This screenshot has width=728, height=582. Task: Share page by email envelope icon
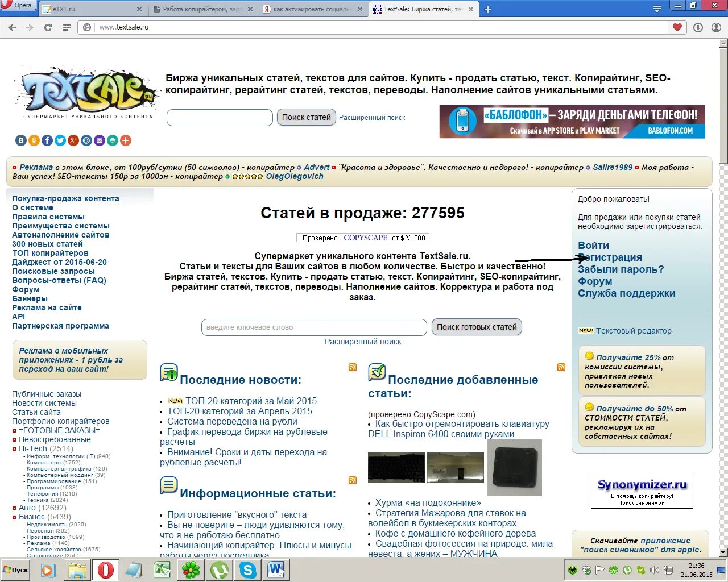(100, 140)
